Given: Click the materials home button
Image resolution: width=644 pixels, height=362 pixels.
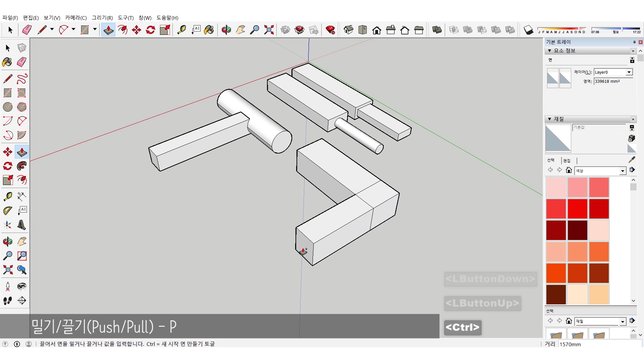Looking at the screenshot, I should [x=569, y=170].
